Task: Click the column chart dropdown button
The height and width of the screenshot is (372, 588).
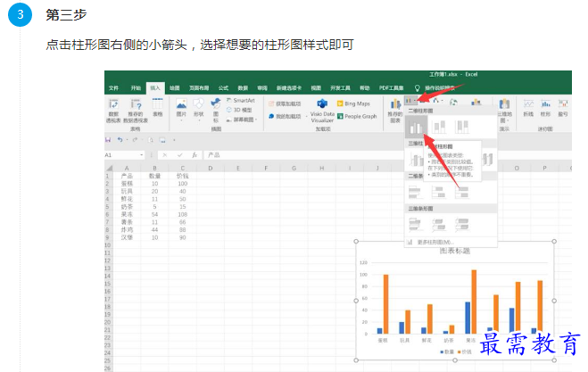Action: [x=410, y=101]
